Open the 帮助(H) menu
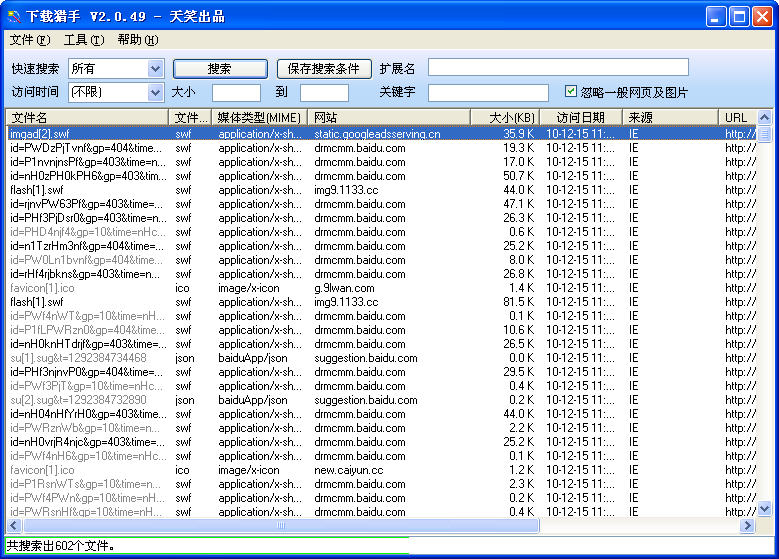779x559 pixels. tap(138, 40)
